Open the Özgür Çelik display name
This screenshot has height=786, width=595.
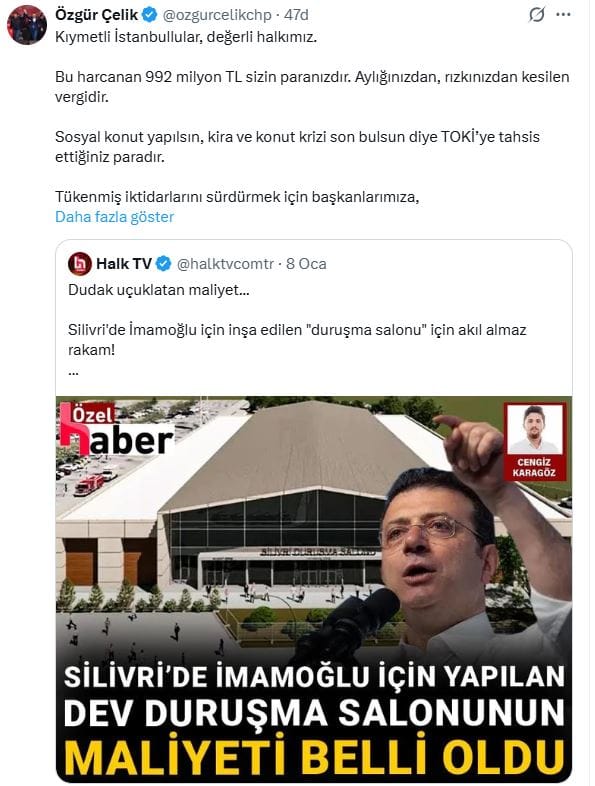[x=97, y=15]
